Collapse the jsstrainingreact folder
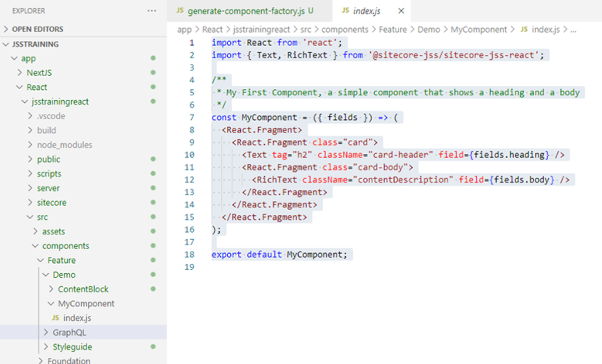The width and height of the screenshot is (602, 364). (x=25, y=102)
